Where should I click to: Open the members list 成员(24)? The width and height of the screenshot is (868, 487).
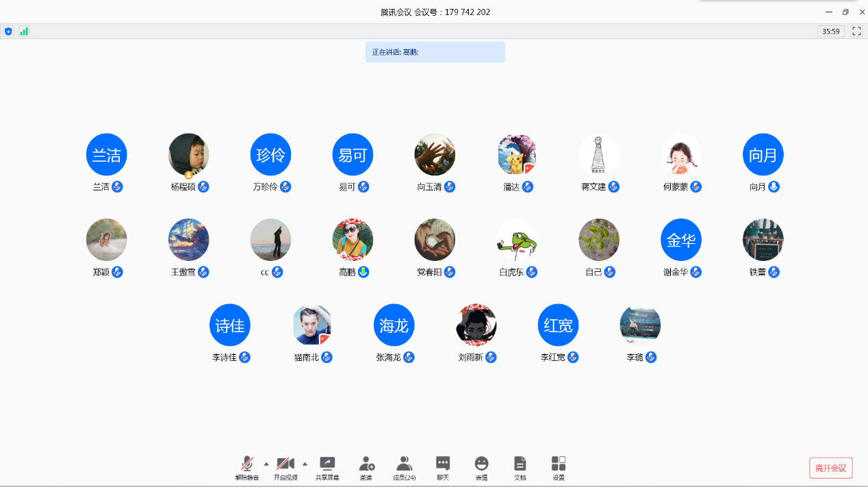[404, 468]
